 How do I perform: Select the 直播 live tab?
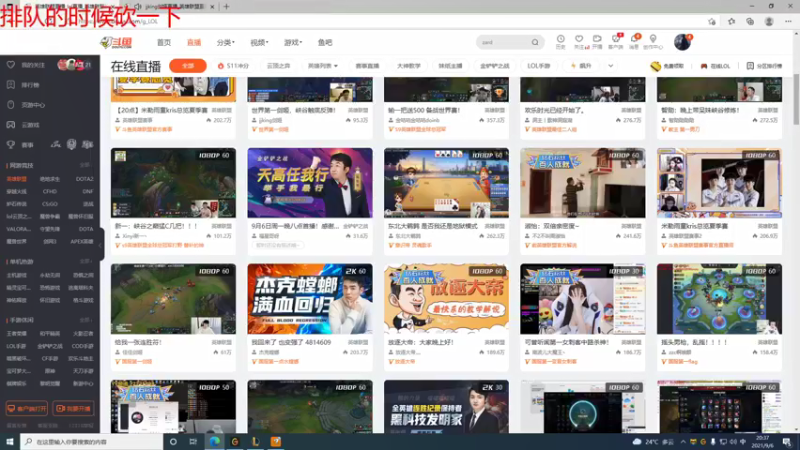(194, 42)
